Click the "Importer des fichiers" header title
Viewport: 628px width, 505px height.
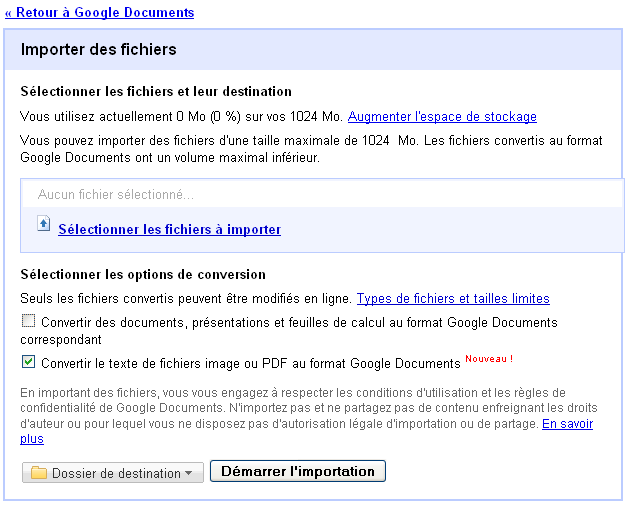click(x=98, y=49)
